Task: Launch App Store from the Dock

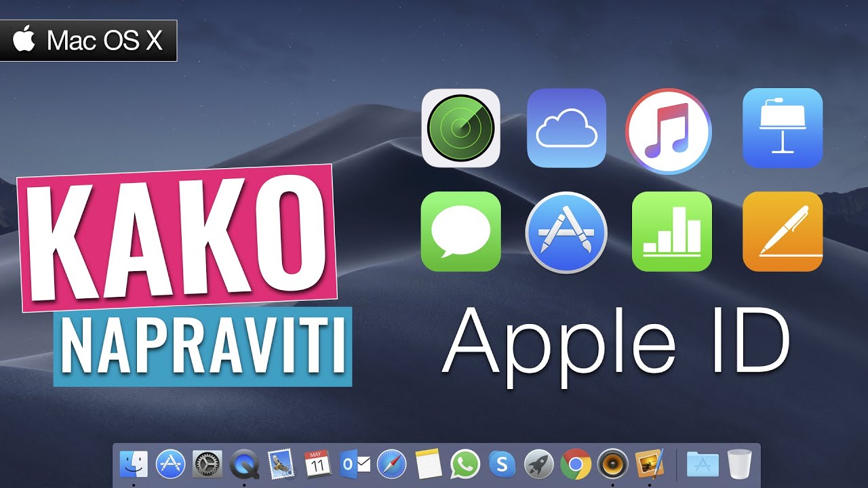Action: tap(170, 464)
